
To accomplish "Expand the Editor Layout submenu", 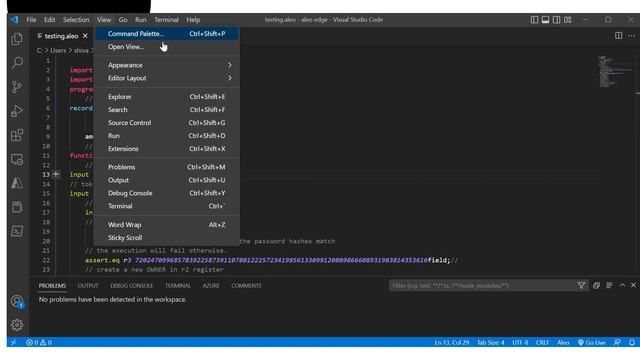I will tap(167, 78).
